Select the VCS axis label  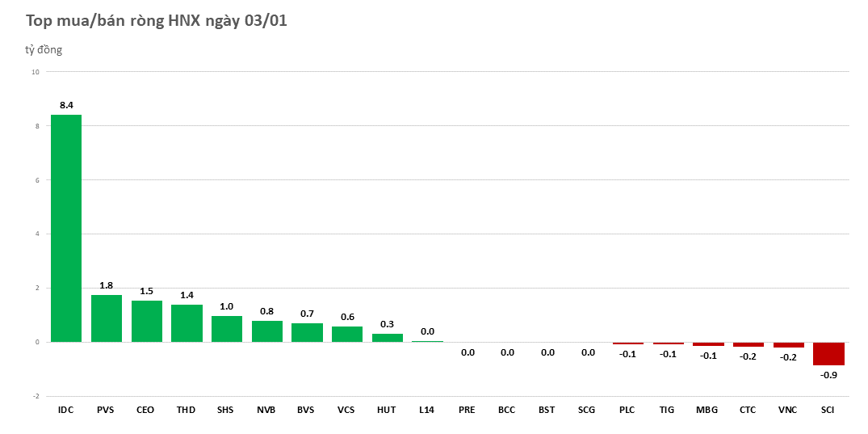click(346, 411)
